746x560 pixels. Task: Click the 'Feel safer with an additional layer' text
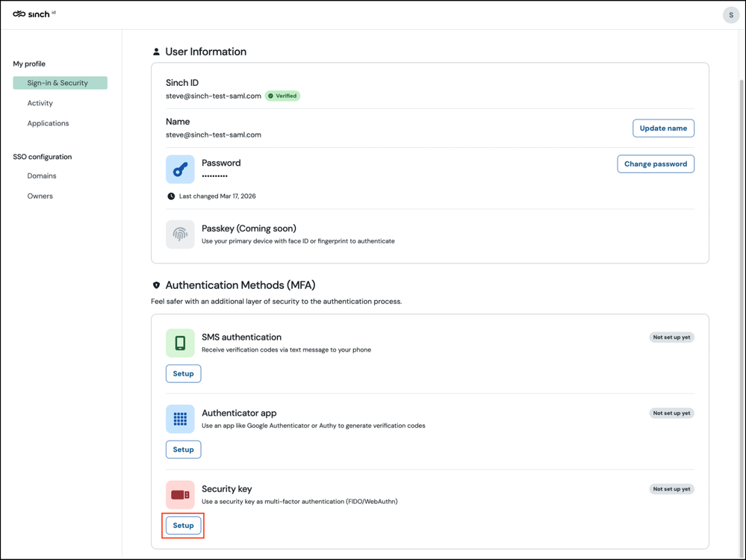pos(276,301)
